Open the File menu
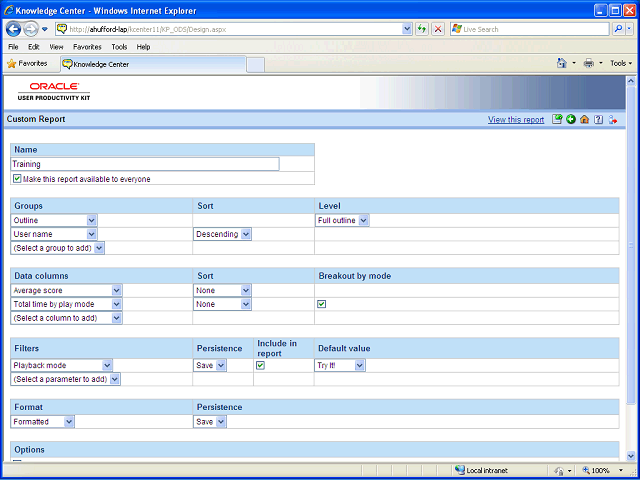 (x=13, y=47)
